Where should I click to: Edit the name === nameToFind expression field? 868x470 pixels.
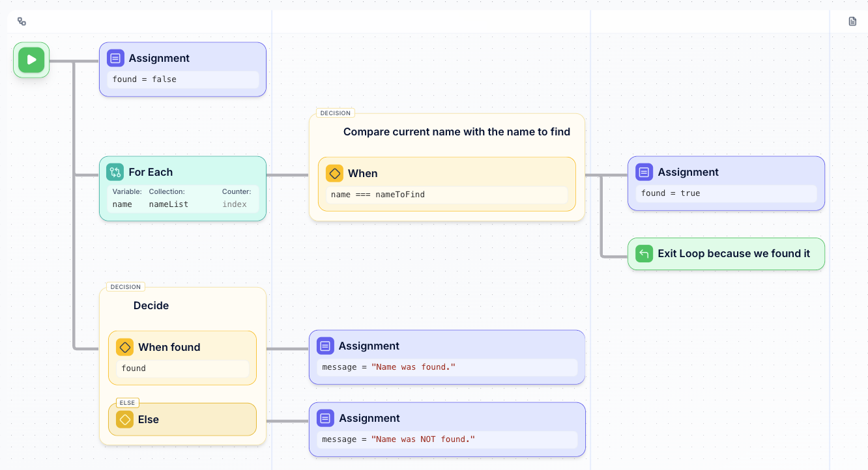446,194
